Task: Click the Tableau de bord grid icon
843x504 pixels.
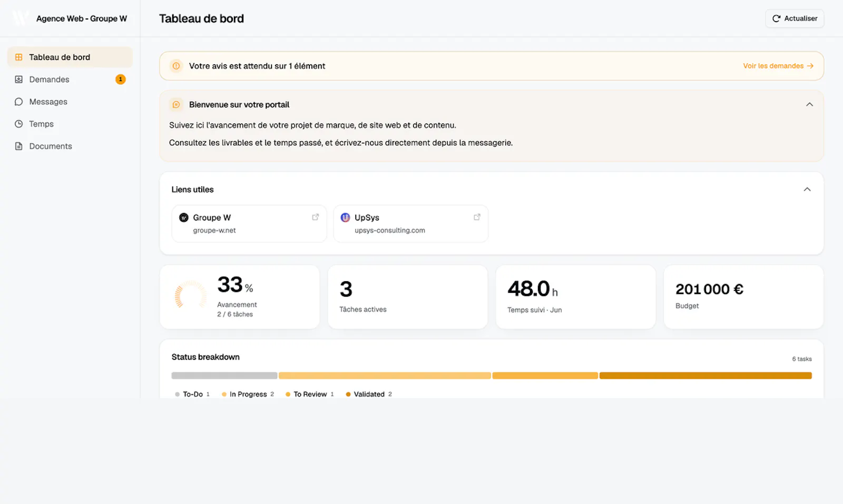Action: (x=19, y=57)
